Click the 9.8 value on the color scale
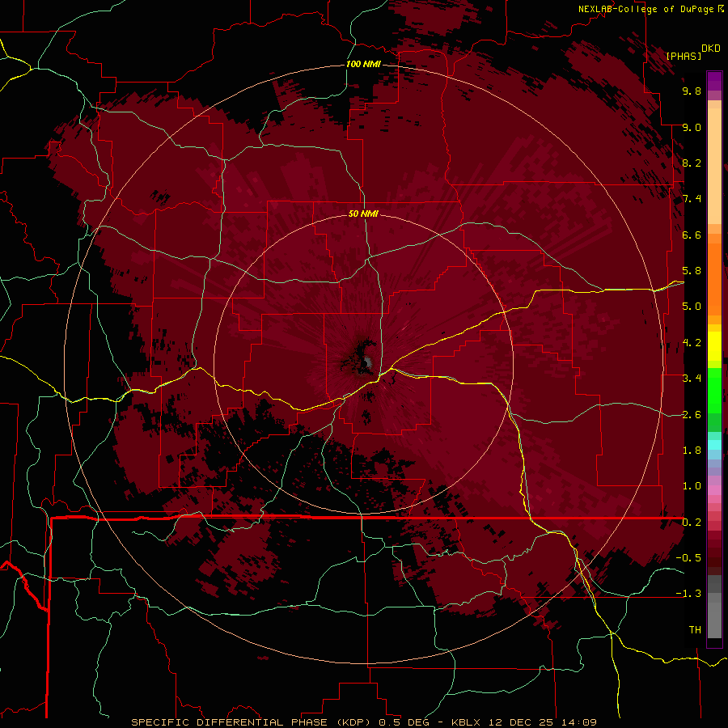This screenshot has height=728, width=728. coord(692,91)
